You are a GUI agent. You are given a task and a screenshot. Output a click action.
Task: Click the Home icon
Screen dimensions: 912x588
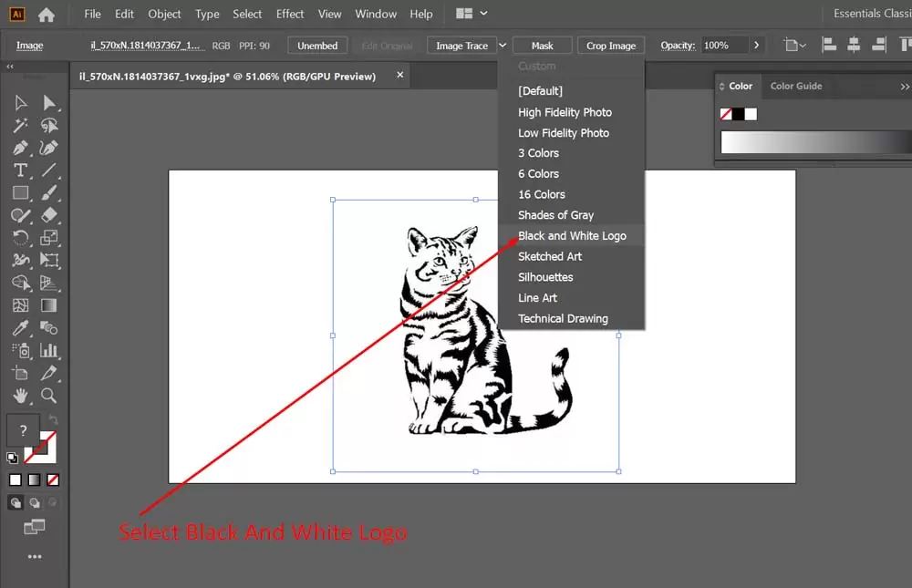pyautogui.click(x=46, y=15)
